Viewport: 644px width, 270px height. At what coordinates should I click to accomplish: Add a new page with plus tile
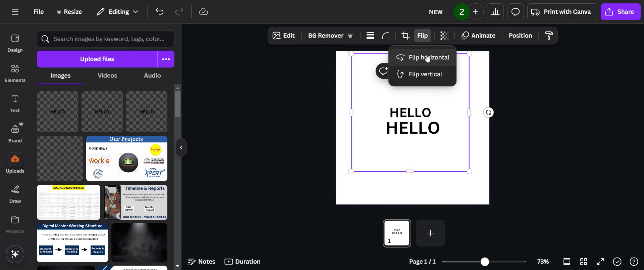[x=431, y=233]
